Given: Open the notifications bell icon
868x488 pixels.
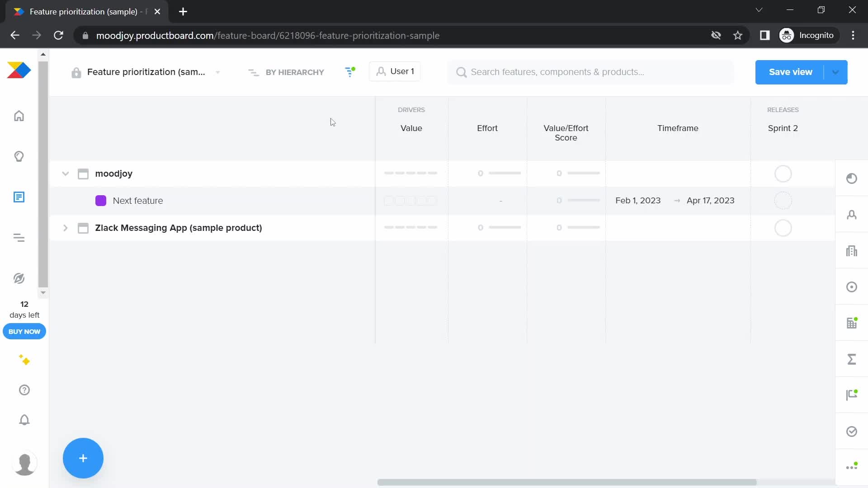Looking at the screenshot, I should [24, 420].
